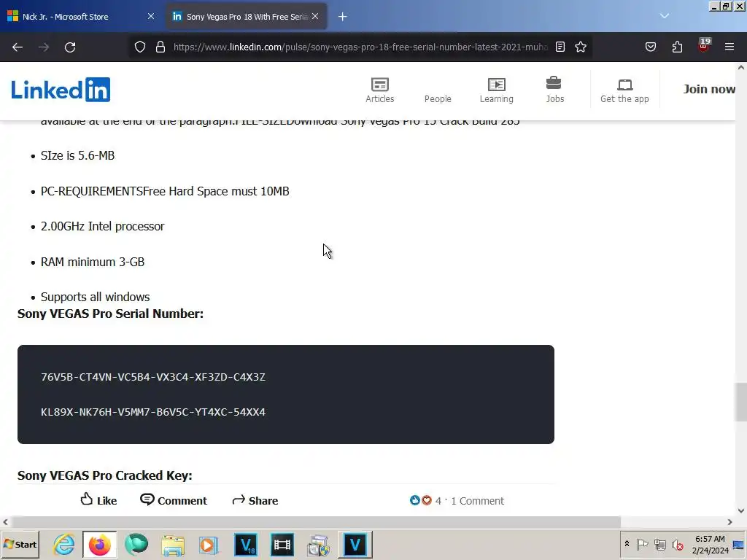Open Vegas Pro 18 from taskbar

click(246, 544)
